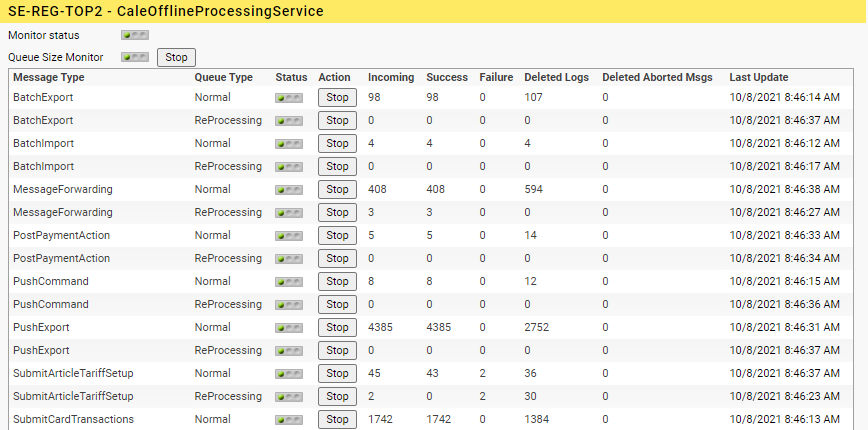This screenshot has width=868, height=430.
Task: Stop the MessageForwarding Normal queue
Action: coord(337,189)
